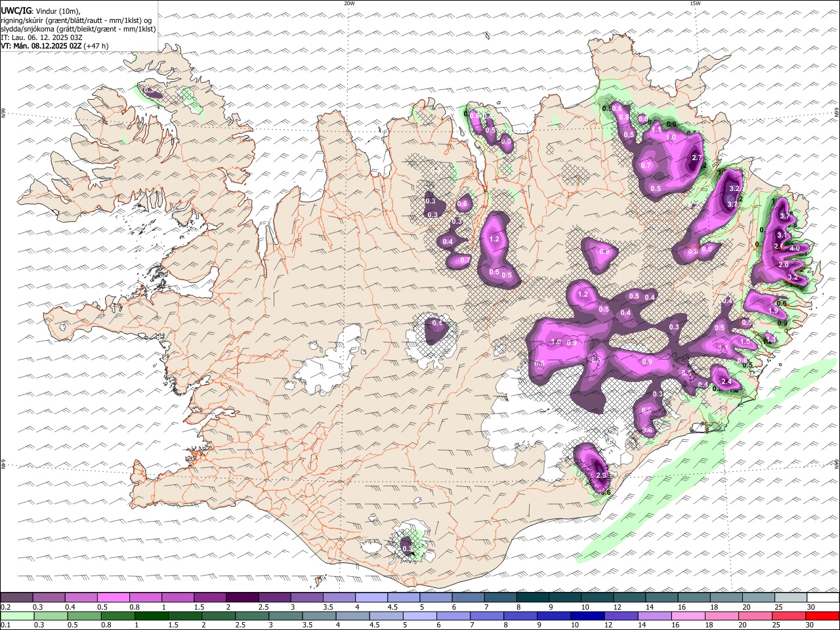
Task: Click the 15W longitude label at the top
Action: (695, 3)
